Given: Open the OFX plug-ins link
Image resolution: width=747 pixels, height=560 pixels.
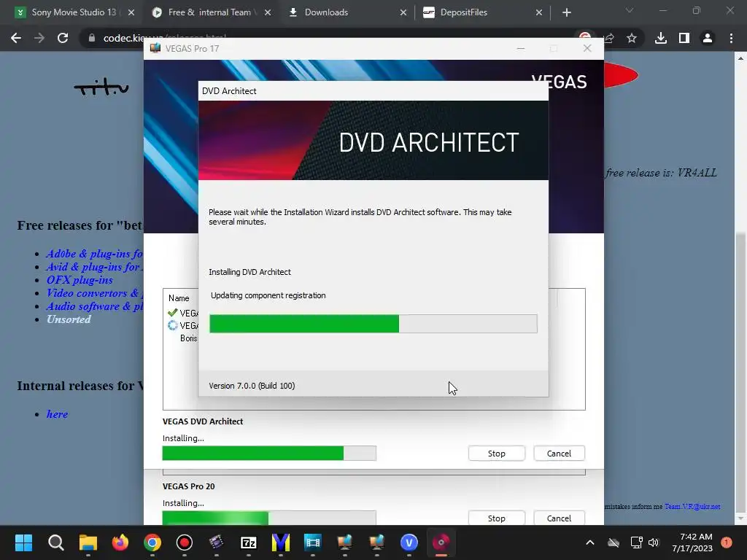Looking at the screenshot, I should pos(80,280).
